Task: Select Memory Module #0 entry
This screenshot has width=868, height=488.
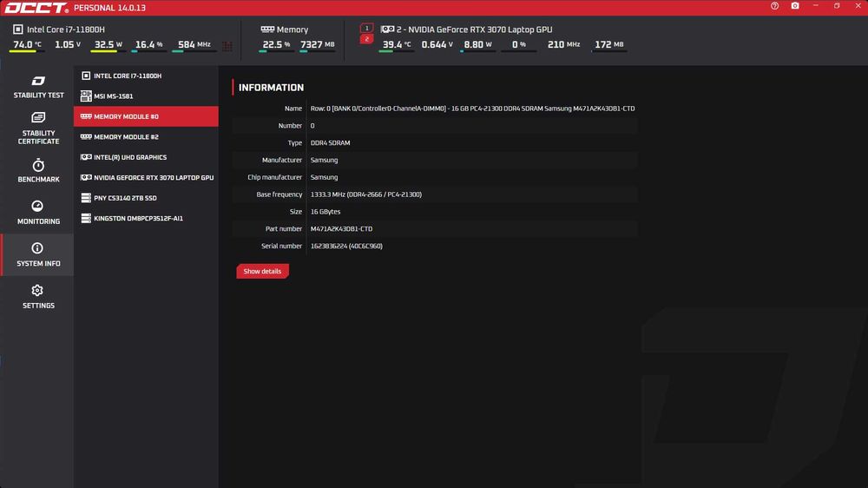Action: coord(146,116)
